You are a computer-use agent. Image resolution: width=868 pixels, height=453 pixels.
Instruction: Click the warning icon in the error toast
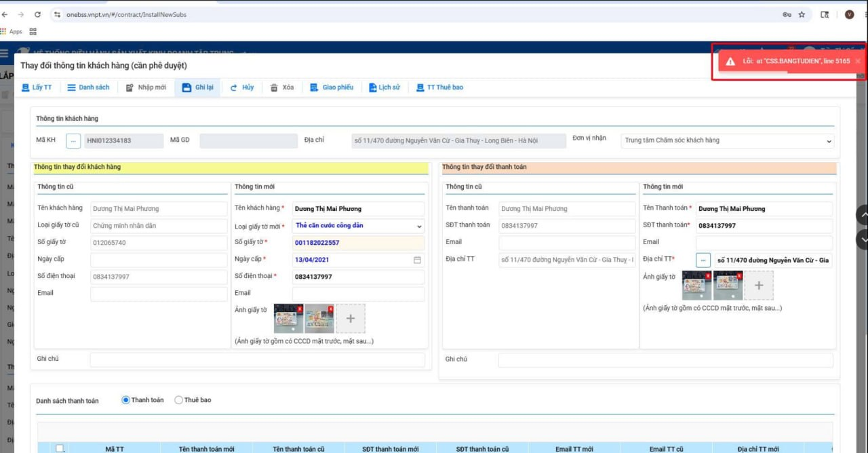point(730,62)
